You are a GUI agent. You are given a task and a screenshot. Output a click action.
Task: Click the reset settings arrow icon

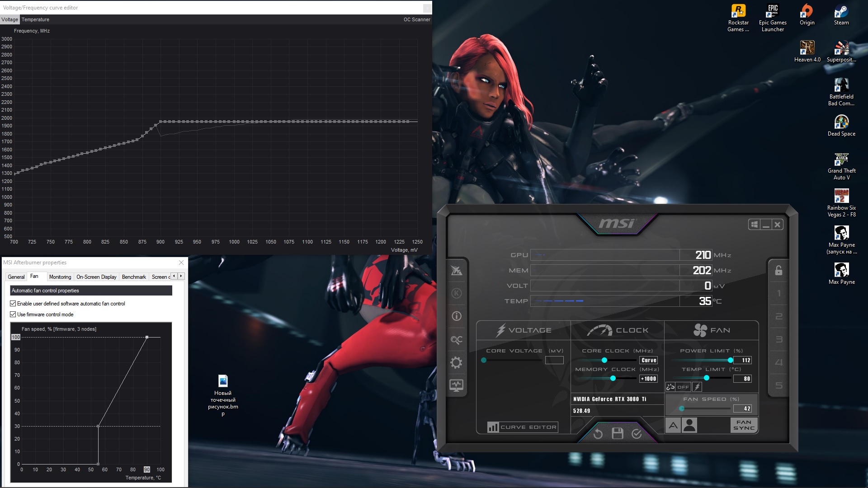pyautogui.click(x=598, y=434)
